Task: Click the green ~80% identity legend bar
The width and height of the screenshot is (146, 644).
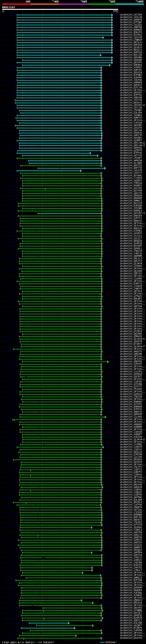Action: point(101,4)
